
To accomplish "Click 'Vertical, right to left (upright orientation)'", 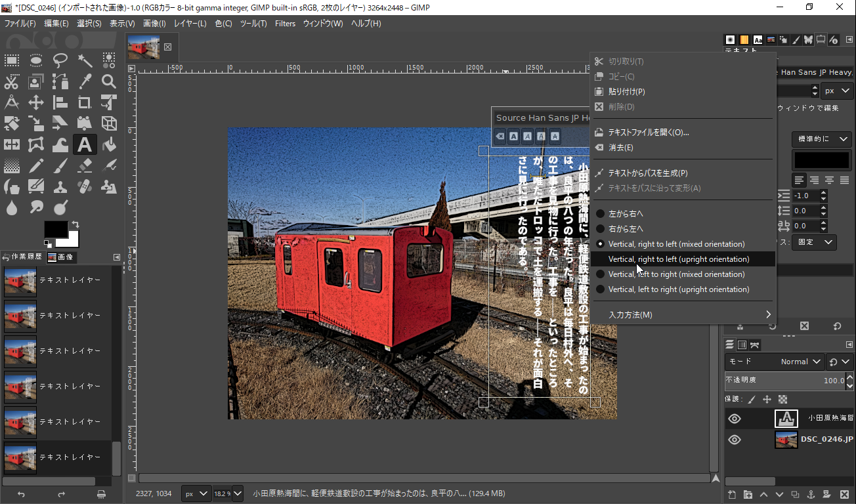I will pyautogui.click(x=679, y=259).
